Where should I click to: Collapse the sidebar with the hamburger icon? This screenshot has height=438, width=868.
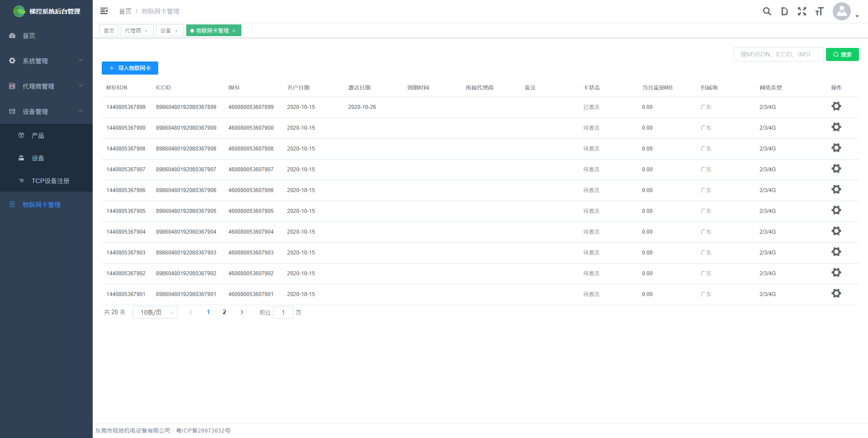[104, 11]
